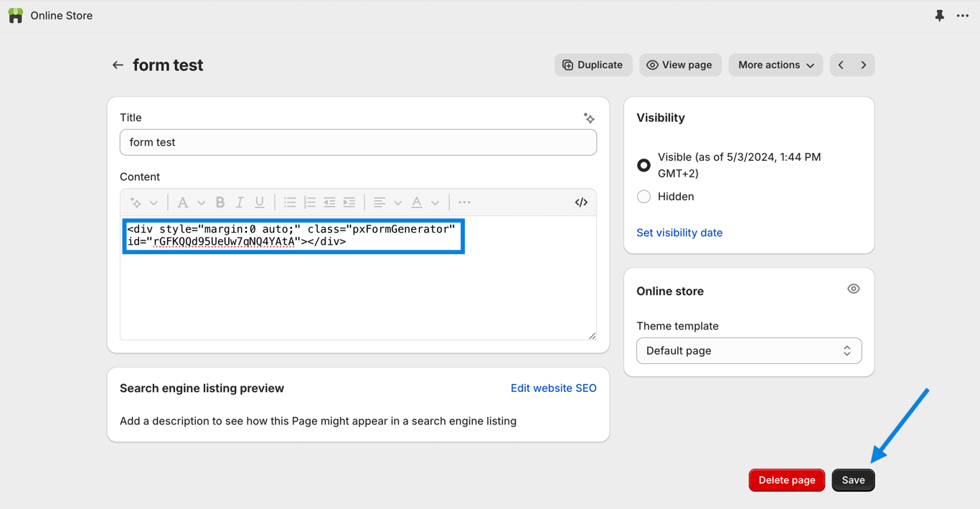
Task: Click the eye icon in Online store card
Action: click(853, 289)
